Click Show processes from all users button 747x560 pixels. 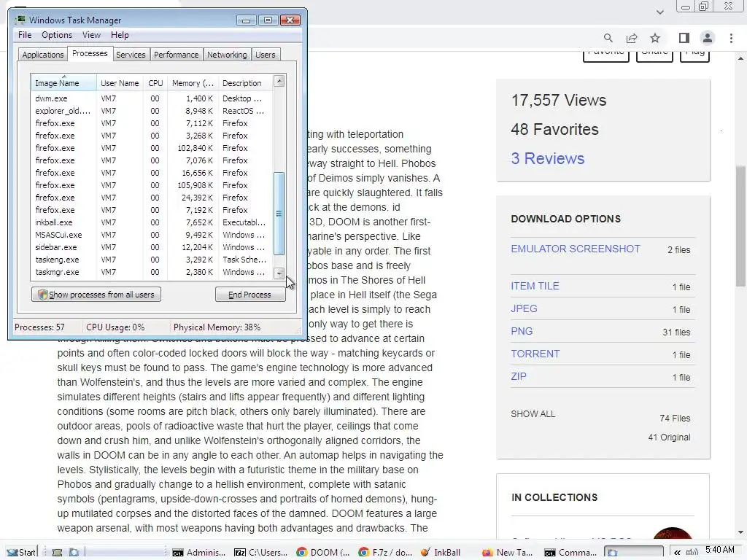[x=96, y=295]
